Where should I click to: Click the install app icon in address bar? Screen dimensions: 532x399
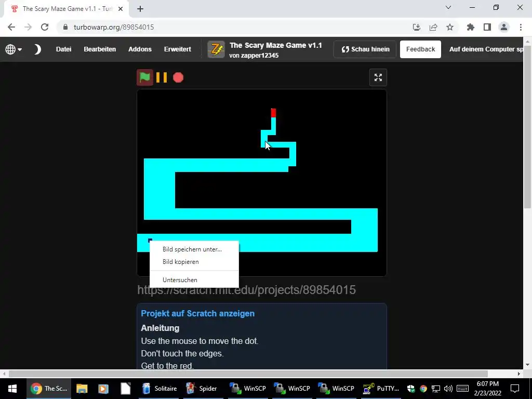click(417, 27)
